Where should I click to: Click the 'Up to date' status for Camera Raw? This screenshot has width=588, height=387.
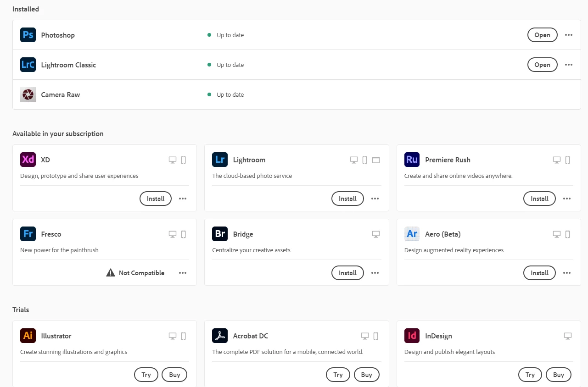(x=230, y=94)
